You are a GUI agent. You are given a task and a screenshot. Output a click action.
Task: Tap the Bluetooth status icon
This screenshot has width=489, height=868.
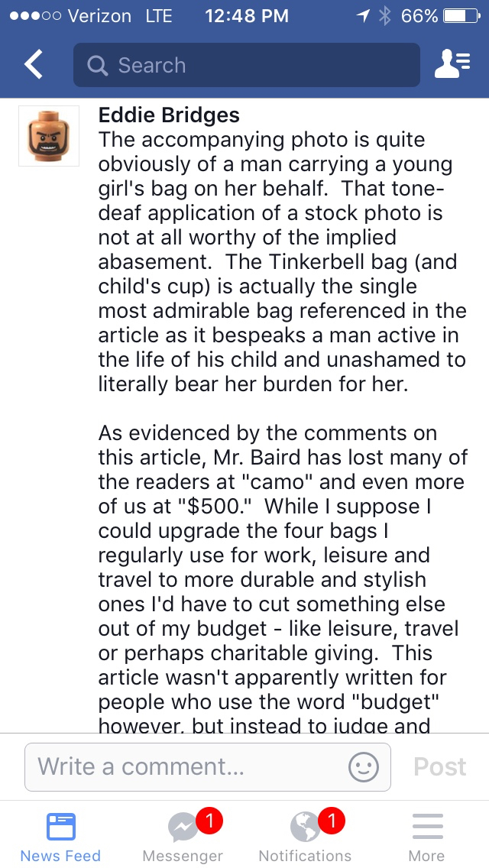coord(384,16)
